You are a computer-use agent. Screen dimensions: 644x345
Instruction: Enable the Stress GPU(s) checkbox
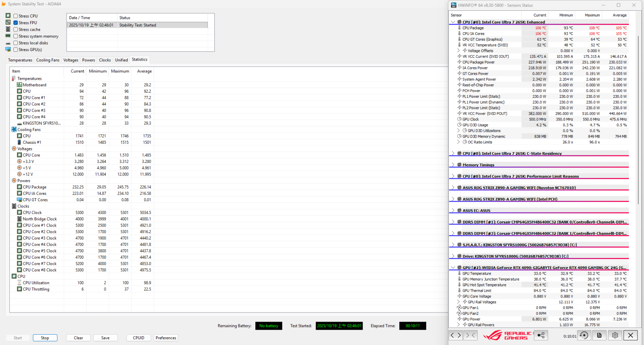tap(16, 49)
